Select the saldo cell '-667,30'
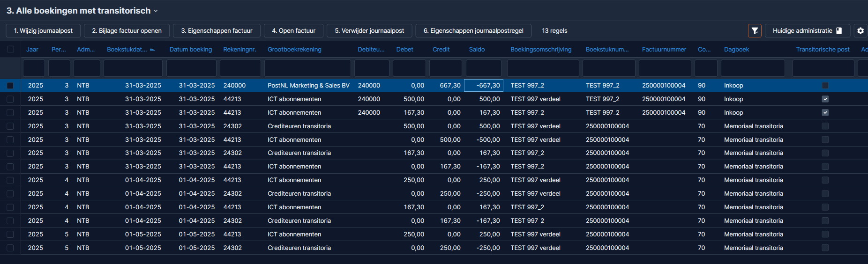The width and height of the screenshot is (868, 264). coord(484,86)
